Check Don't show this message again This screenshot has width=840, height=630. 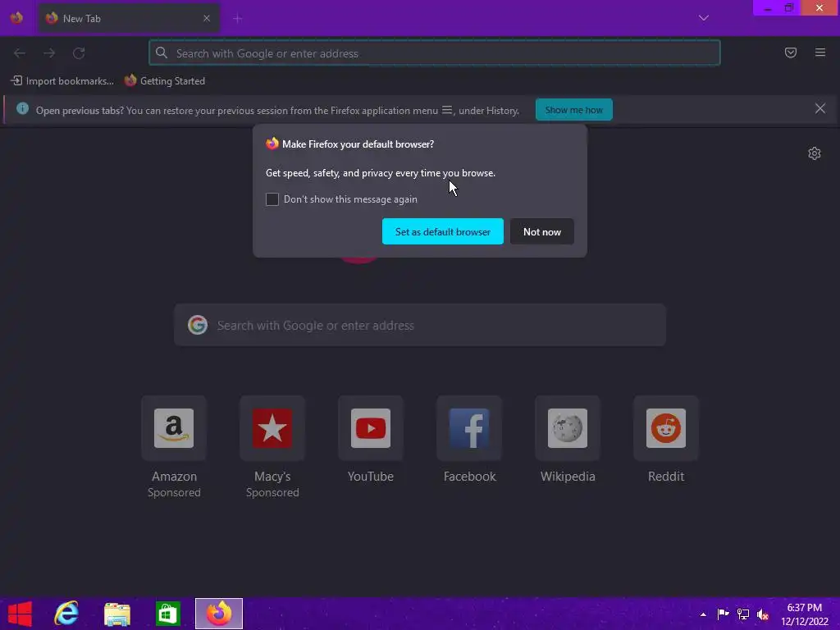pos(272,199)
